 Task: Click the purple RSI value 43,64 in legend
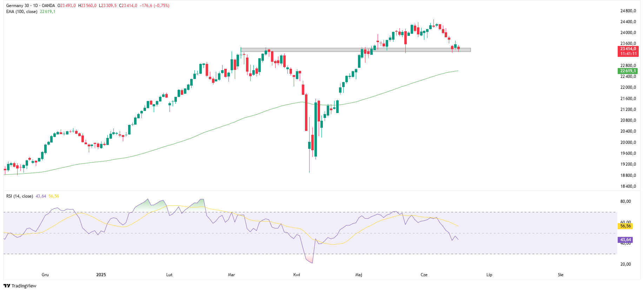pos(41,196)
